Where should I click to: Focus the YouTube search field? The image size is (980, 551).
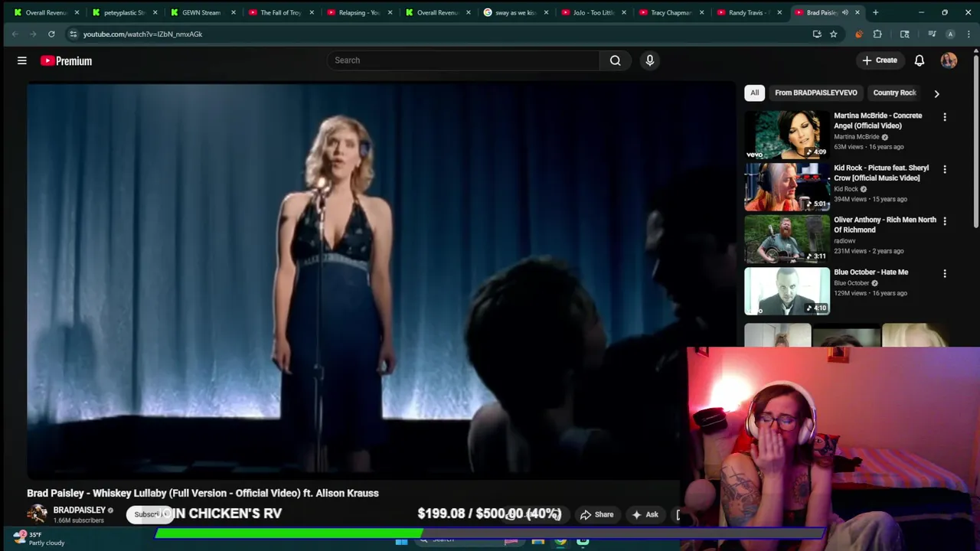[x=463, y=60]
